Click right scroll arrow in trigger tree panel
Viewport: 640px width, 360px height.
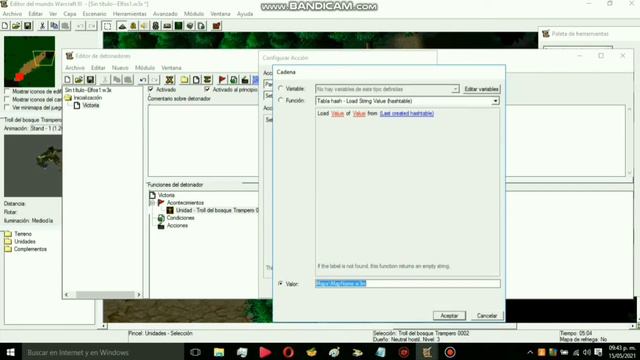pyautogui.click(x=139, y=294)
